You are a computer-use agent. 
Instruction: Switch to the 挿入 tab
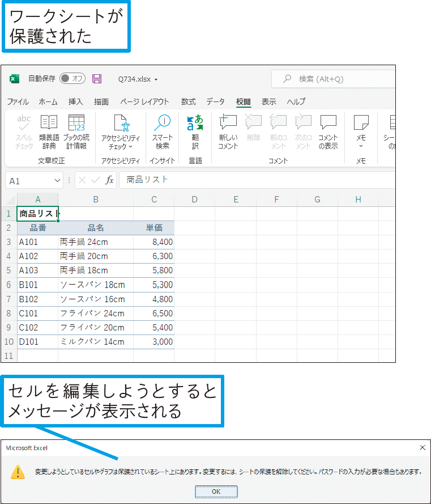(x=75, y=102)
